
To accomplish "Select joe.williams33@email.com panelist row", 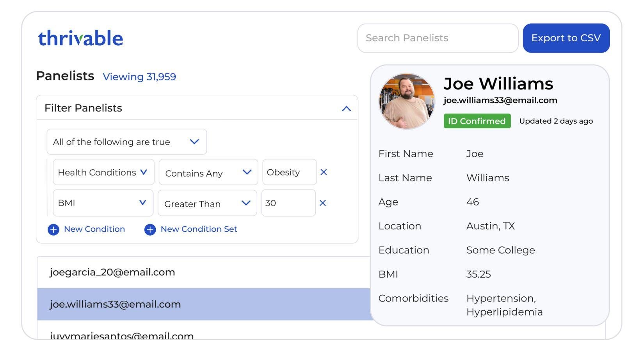I will [203, 304].
